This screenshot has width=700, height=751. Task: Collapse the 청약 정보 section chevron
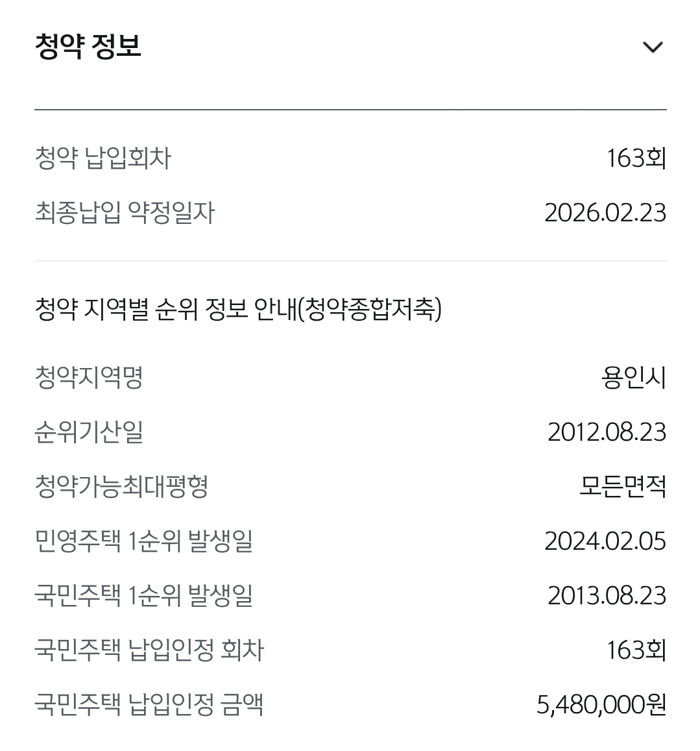652,47
